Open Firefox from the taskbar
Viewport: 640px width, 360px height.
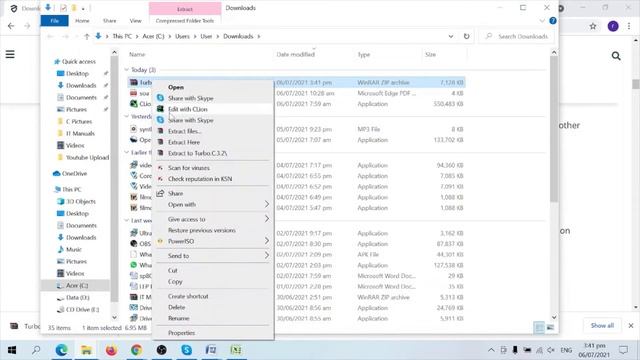pyautogui.click(x=111, y=350)
